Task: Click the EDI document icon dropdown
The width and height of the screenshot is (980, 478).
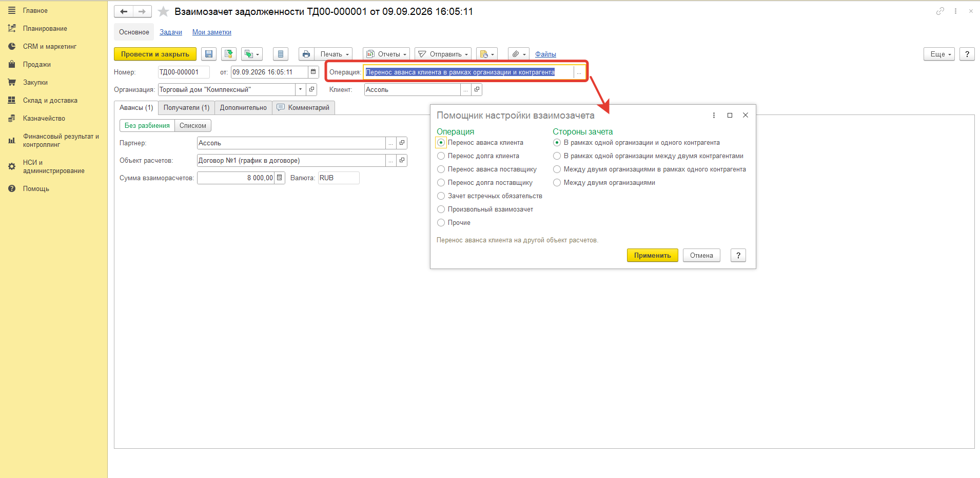Action: click(487, 54)
